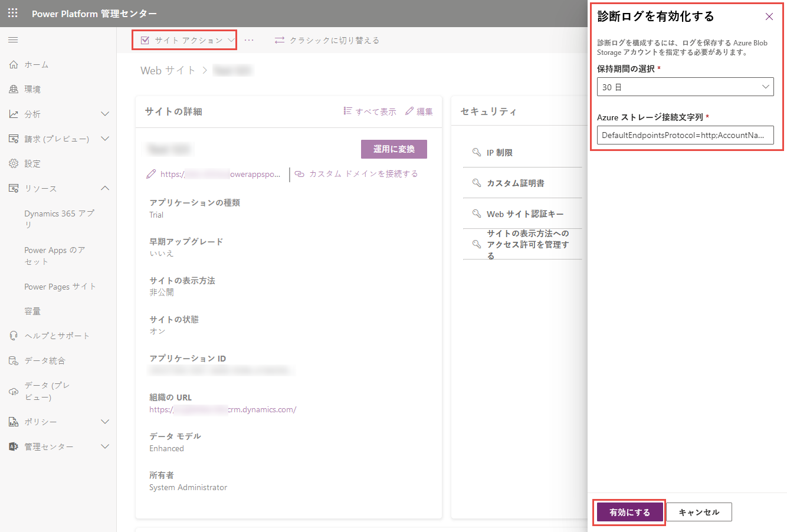Collapse the navigation hamburger menu
Viewport: 787px width, 532px height.
point(13,40)
